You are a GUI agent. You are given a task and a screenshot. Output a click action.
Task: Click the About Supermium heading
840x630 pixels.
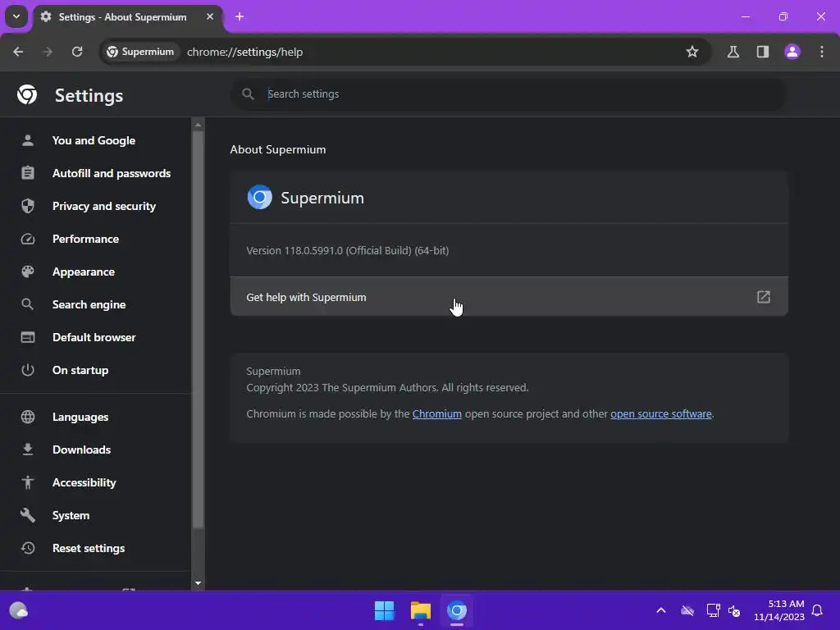(x=278, y=149)
